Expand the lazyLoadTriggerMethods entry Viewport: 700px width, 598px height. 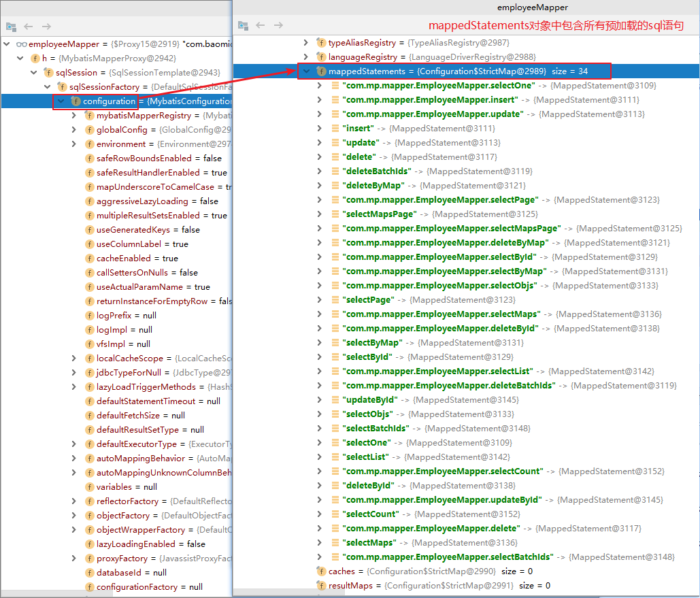(74, 386)
